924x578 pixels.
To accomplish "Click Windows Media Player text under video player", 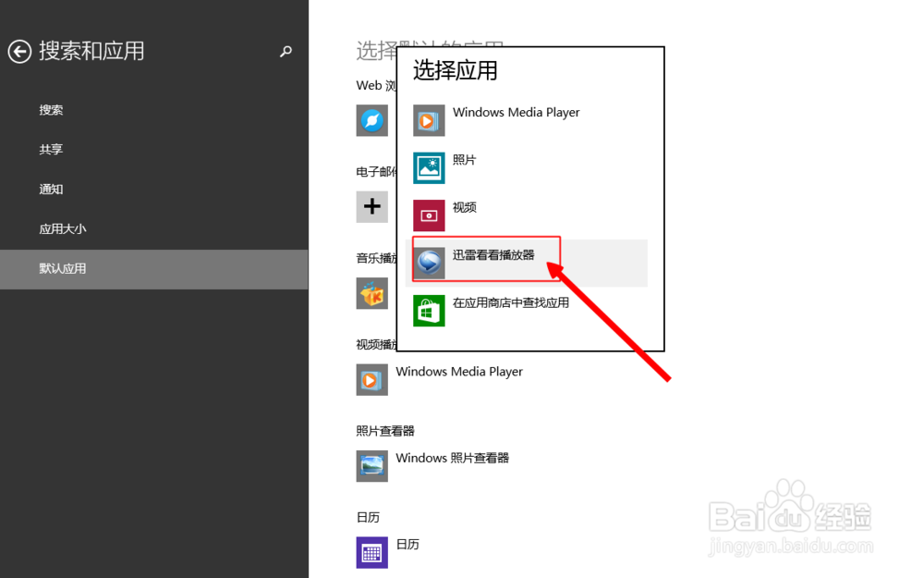I will [x=459, y=372].
